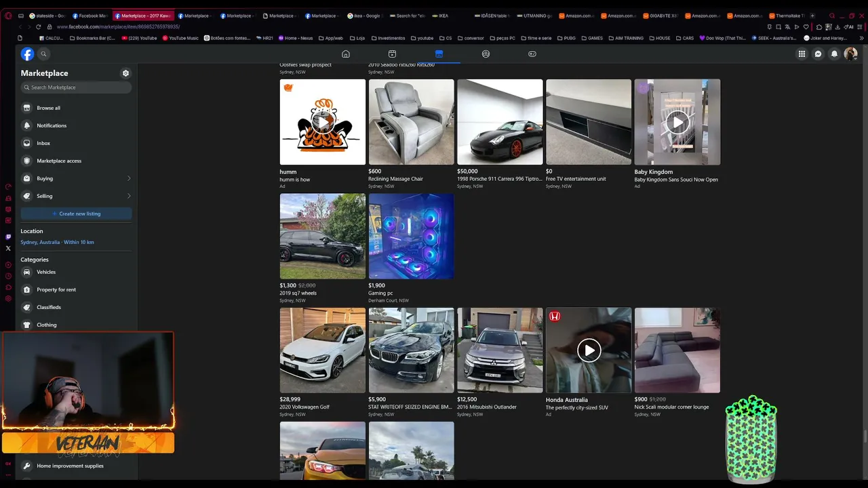
Task: Click the heart bookmark icon in address bar
Action: (x=806, y=27)
